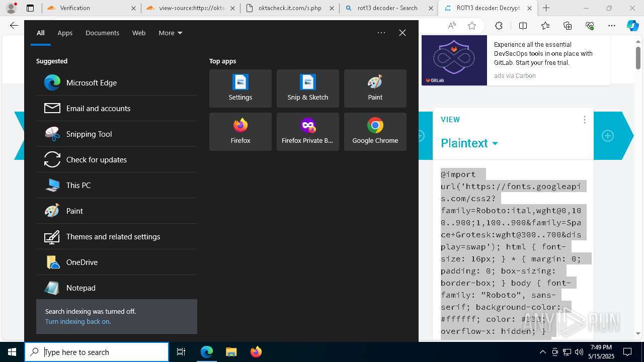644x362 pixels.
Task: Close the search panel with X
Action: 403,33
